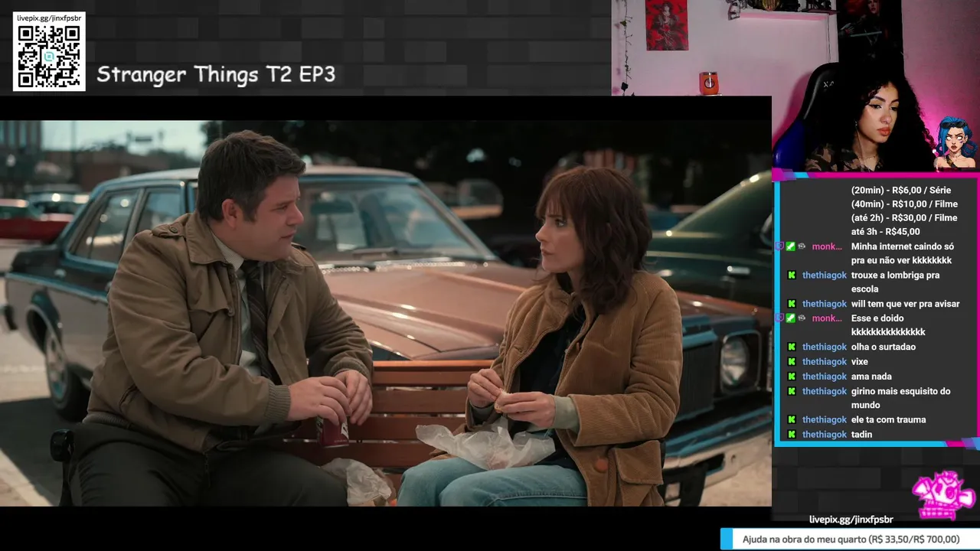The image size is (980, 551).
Task: Click Kick badge beside 'tadin' message
Action: coord(792,435)
